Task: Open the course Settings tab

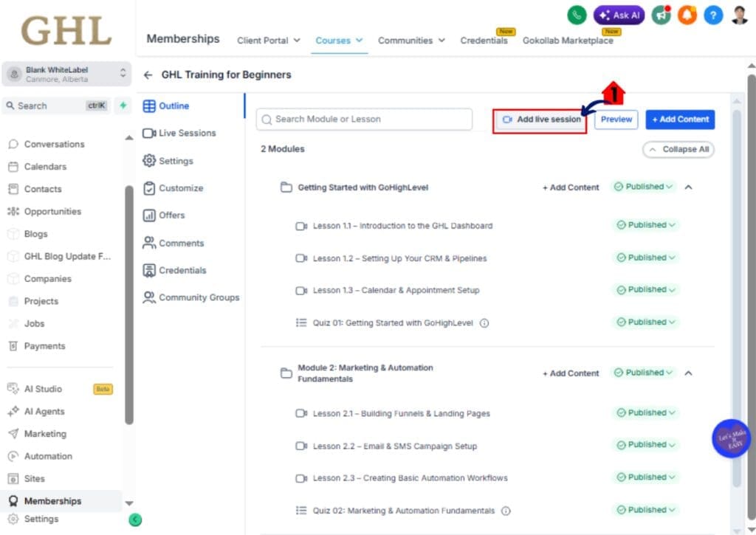Action: click(x=168, y=161)
